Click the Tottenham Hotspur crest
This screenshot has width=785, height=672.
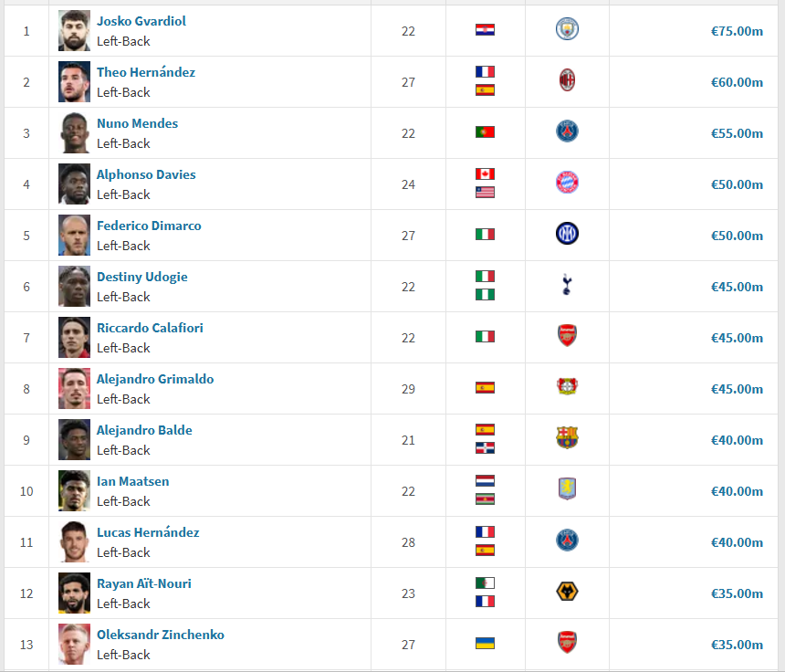coord(567,285)
